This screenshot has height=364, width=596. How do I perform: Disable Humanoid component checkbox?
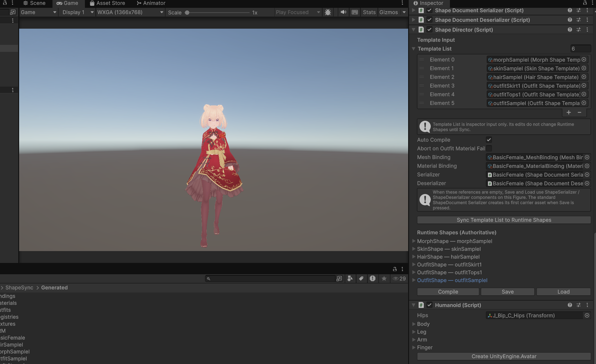(430, 305)
